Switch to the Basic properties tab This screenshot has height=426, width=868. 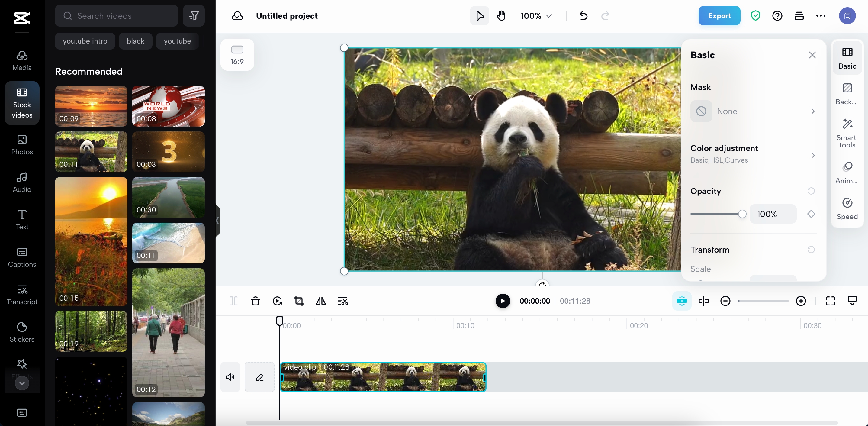847,58
